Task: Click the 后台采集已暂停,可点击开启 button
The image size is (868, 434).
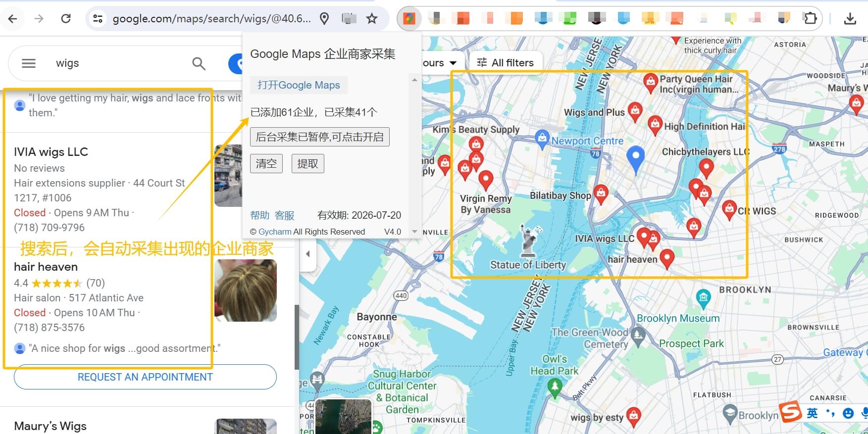Action: point(320,137)
